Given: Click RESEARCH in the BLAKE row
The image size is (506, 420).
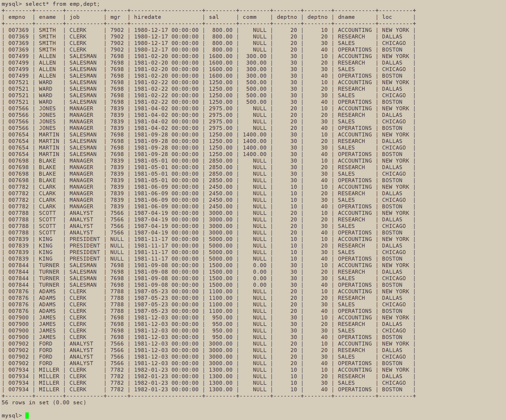Looking at the screenshot, I should 351,167.
